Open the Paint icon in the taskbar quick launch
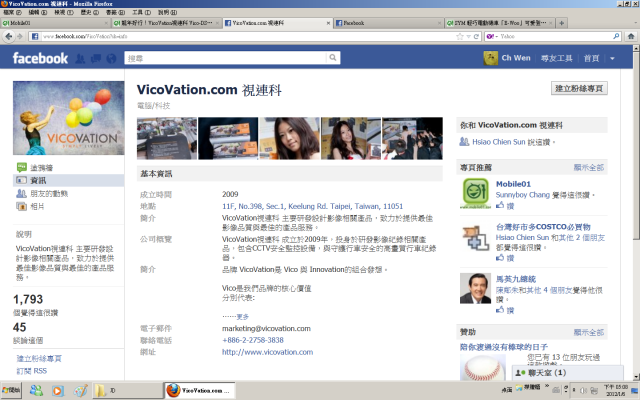The width and height of the screenshot is (640, 400). [x=80, y=391]
